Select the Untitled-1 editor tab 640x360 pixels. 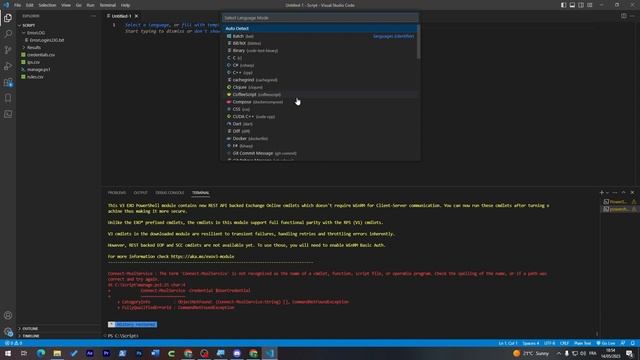[122, 16]
